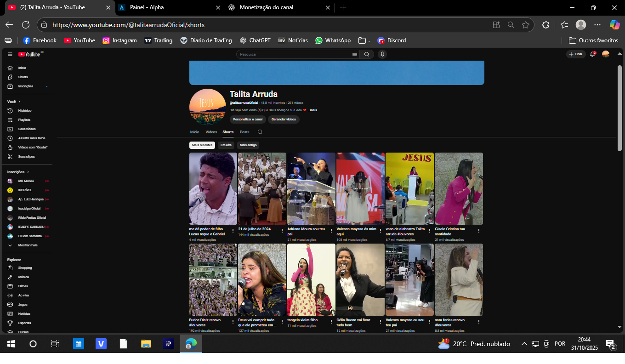Screen dimensions: 625x364
Task: Select the Mais antigo filter chip
Action: tap(248, 145)
